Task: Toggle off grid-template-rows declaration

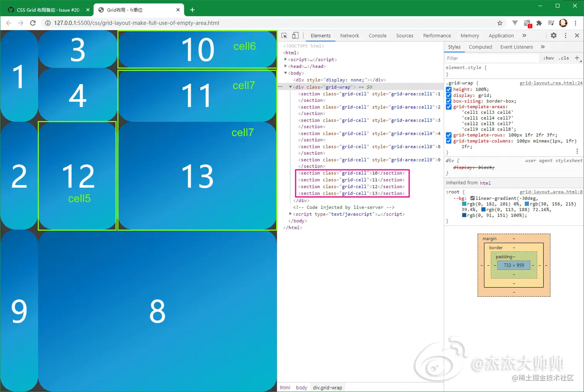Action: [449, 135]
